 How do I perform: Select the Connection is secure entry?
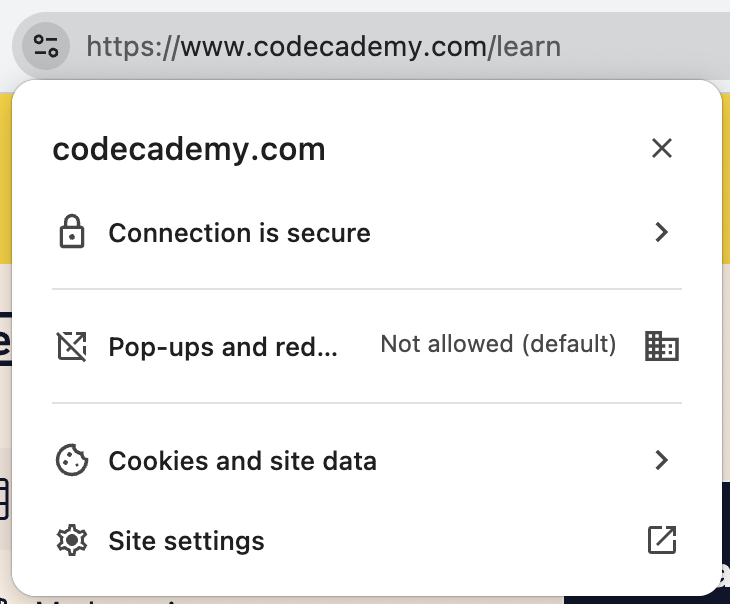pos(239,233)
